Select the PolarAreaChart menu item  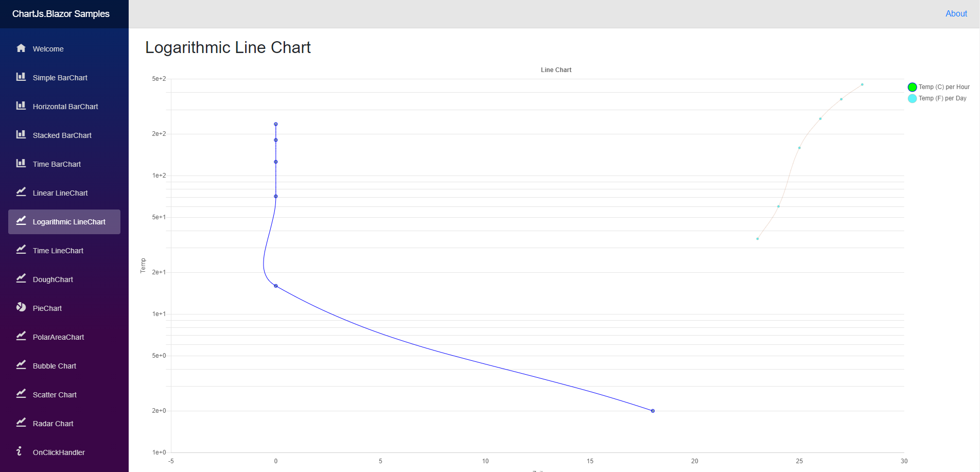coord(59,337)
